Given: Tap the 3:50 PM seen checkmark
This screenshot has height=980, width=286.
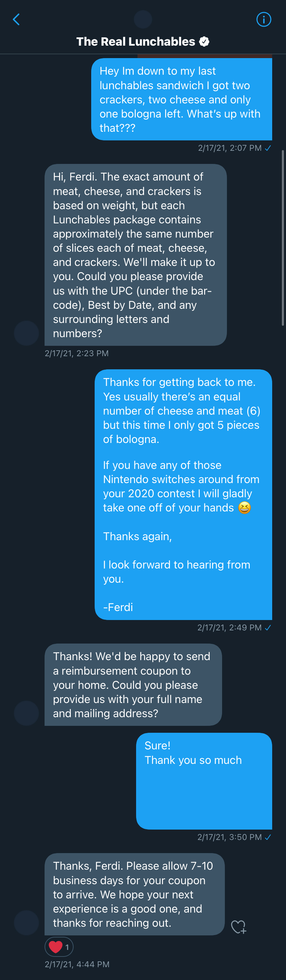Looking at the screenshot, I should [x=268, y=837].
